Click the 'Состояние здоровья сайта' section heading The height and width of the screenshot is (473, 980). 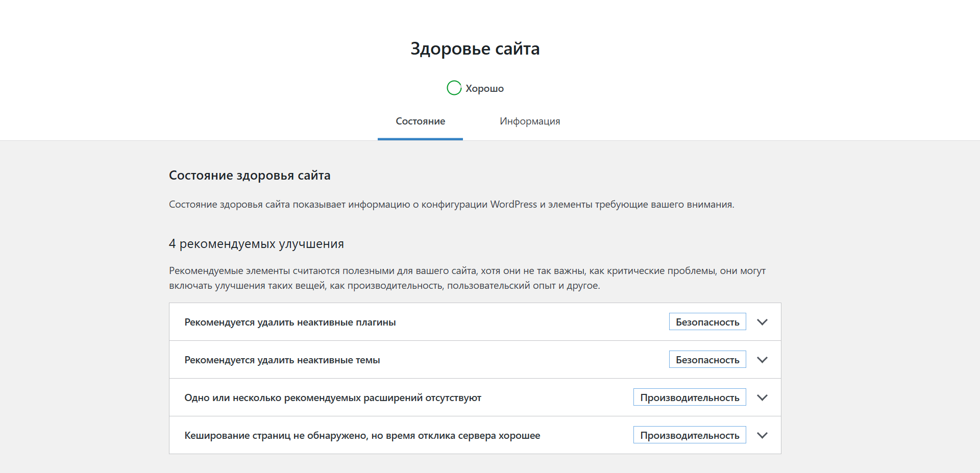coord(250,176)
